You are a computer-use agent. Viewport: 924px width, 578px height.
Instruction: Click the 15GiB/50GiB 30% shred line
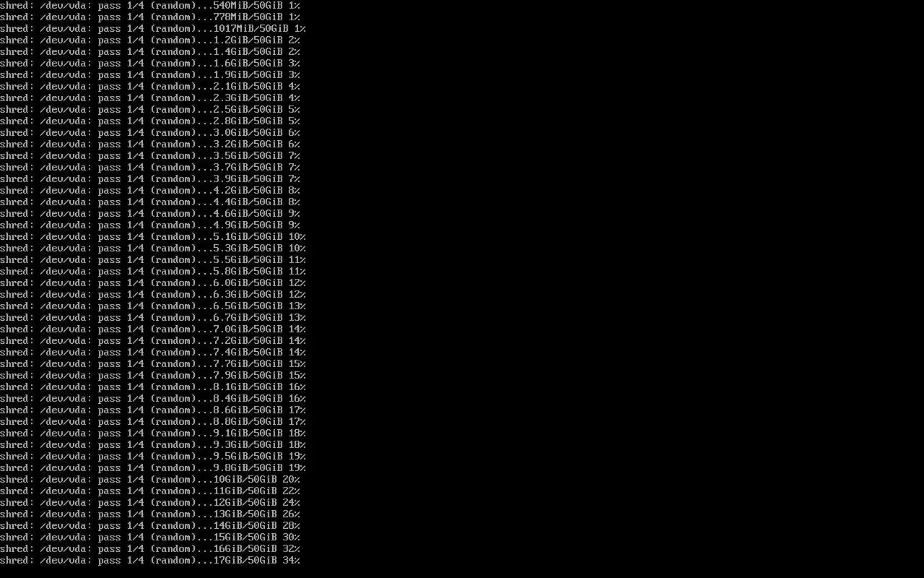point(150,537)
